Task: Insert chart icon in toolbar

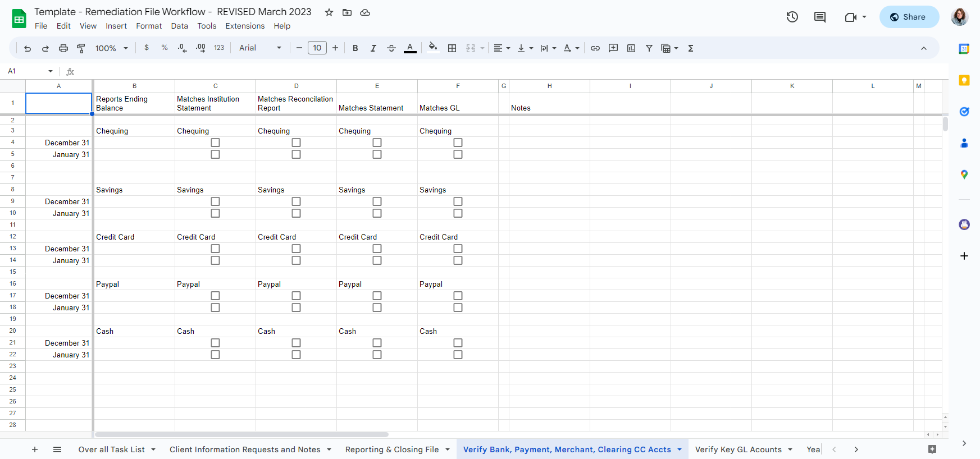Action: [631, 48]
